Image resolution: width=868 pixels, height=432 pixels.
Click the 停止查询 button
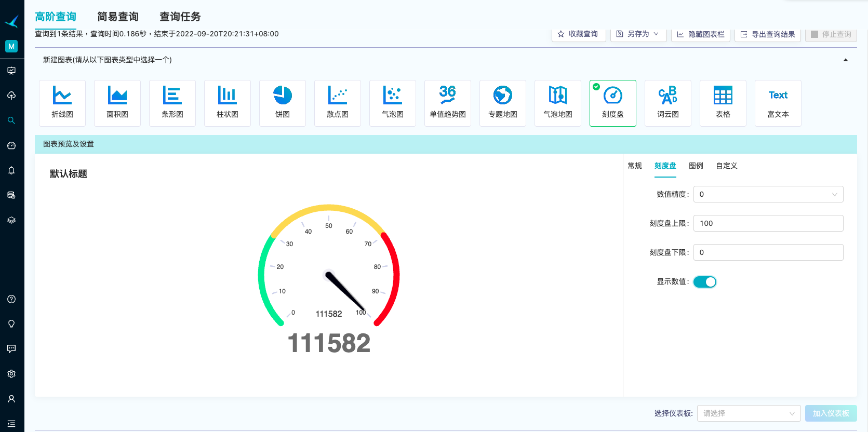[831, 34]
